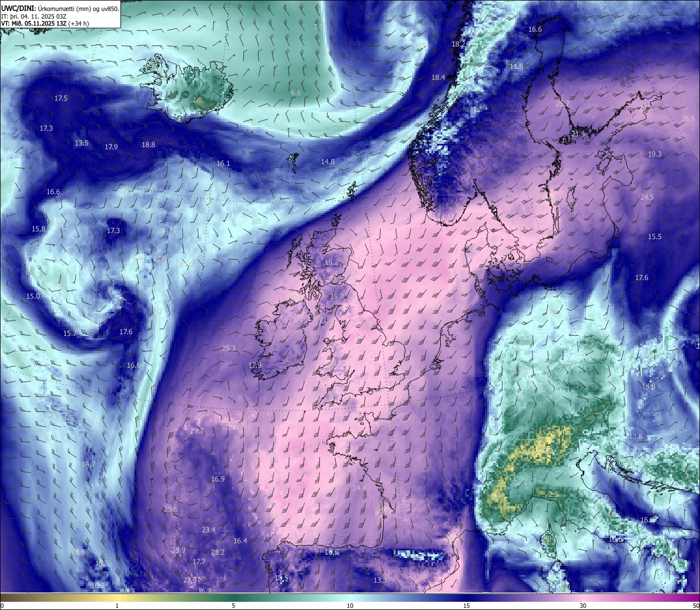Click the 14.7 value on the map
This screenshot has width=700, height=610.
coord(88,464)
